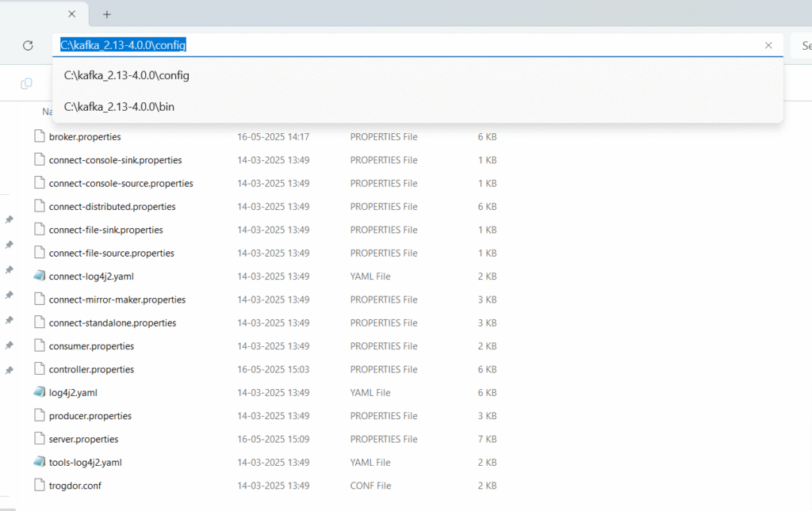Click the tools-log4j2.yaml file name
Screen dimensions: 812x511
click(86, 463)
